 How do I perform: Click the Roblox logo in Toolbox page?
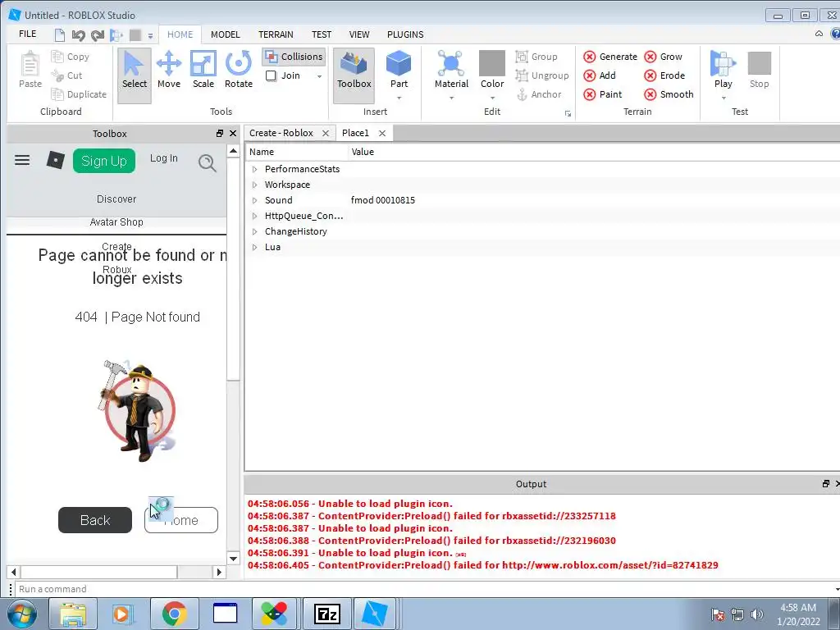click(x=55, y=160)
